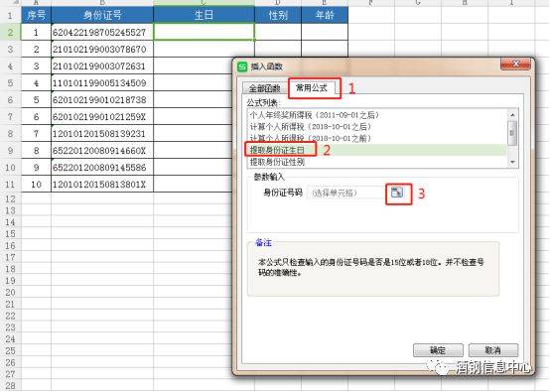Select sheet row header 11
The width and height of the screenshot is (550, 392).
click(10, 184)
